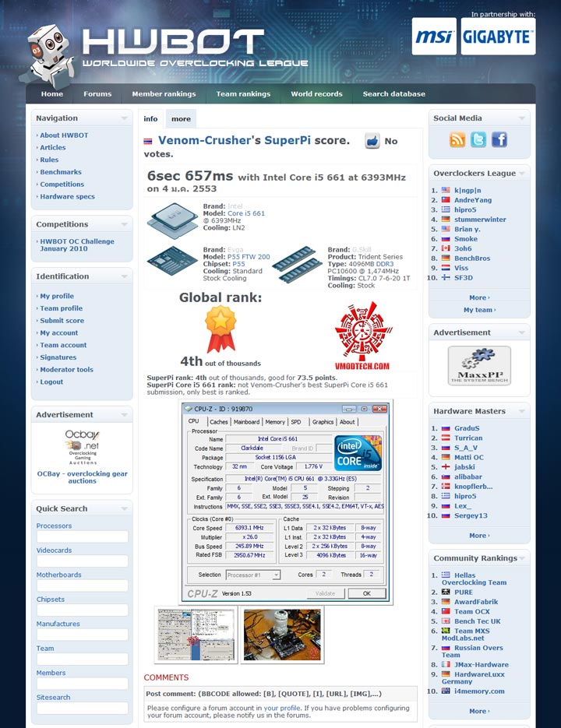Select the Memory tab in CPU-Z

click(x=275, y=421)
